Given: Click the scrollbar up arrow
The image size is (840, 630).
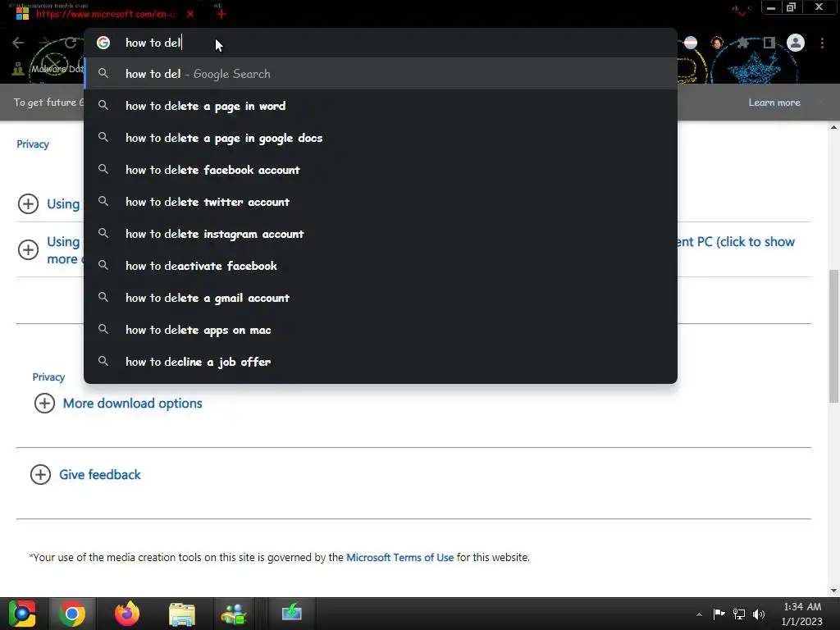Looking at the screenshot, I should coord(833,127).
